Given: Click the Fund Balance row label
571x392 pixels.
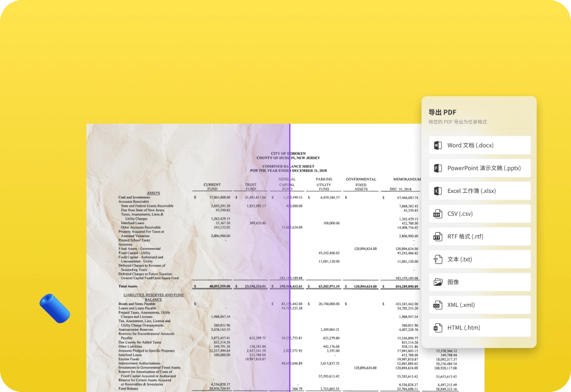Looking at the screenshot, I should [128, 389].
